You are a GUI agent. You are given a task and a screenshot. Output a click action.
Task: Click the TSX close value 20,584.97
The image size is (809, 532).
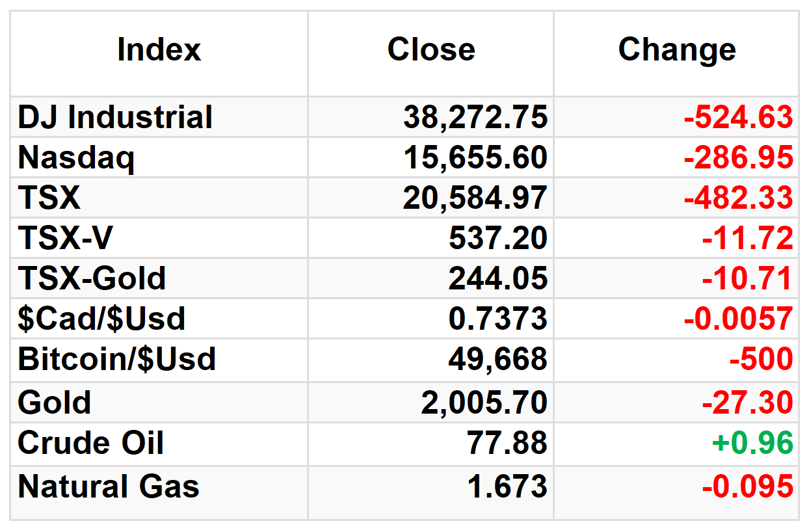click(x=475, y=198)
